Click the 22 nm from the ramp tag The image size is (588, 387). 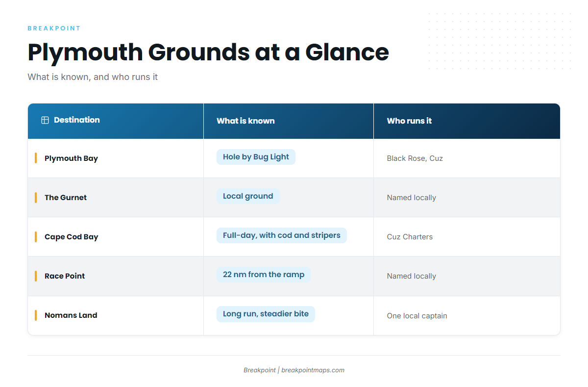(264, 275)
